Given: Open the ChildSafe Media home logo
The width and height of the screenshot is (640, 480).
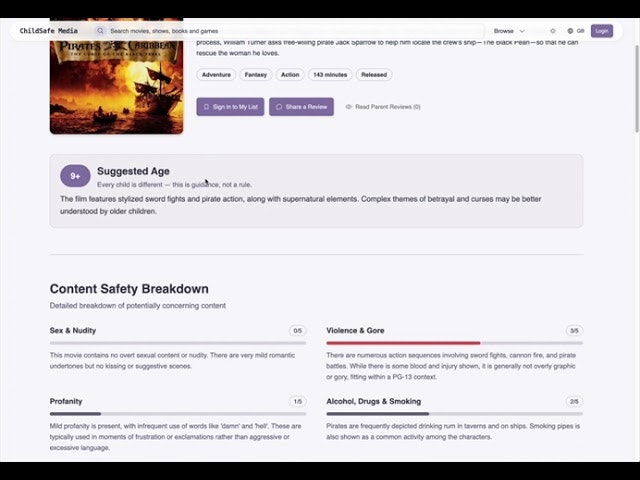Looking at the screenshot, I should [48, 31].
